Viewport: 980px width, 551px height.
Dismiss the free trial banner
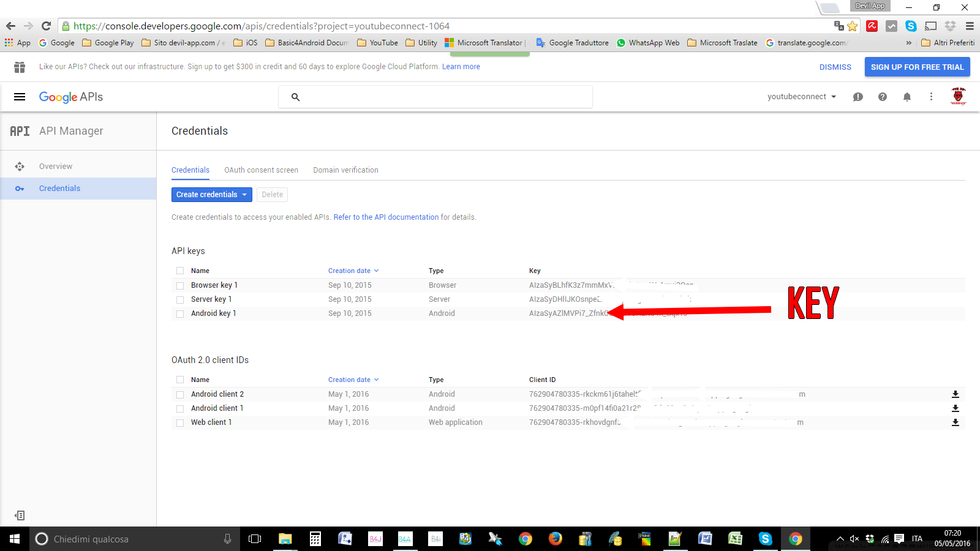click(835, 67)
